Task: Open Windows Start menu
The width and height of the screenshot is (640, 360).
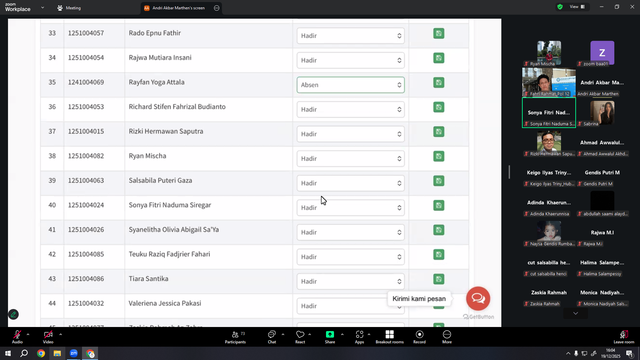Action: (8, 353)
